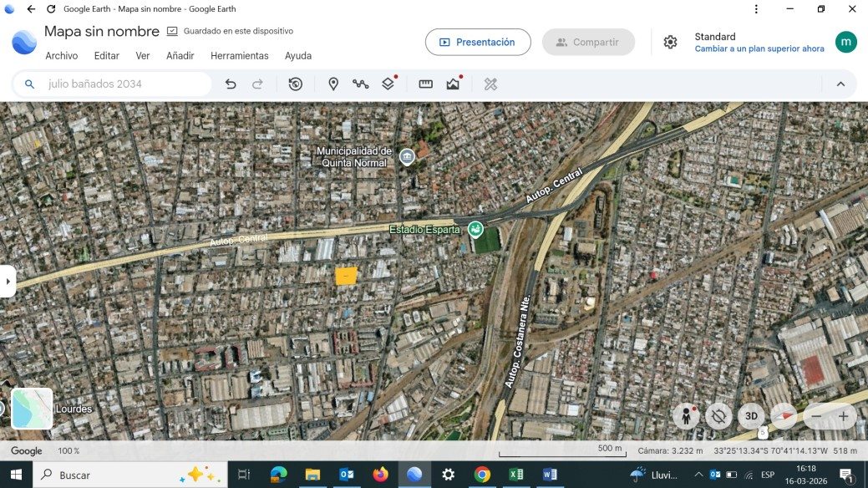Click the Lourdes place label

click(74, 409)
